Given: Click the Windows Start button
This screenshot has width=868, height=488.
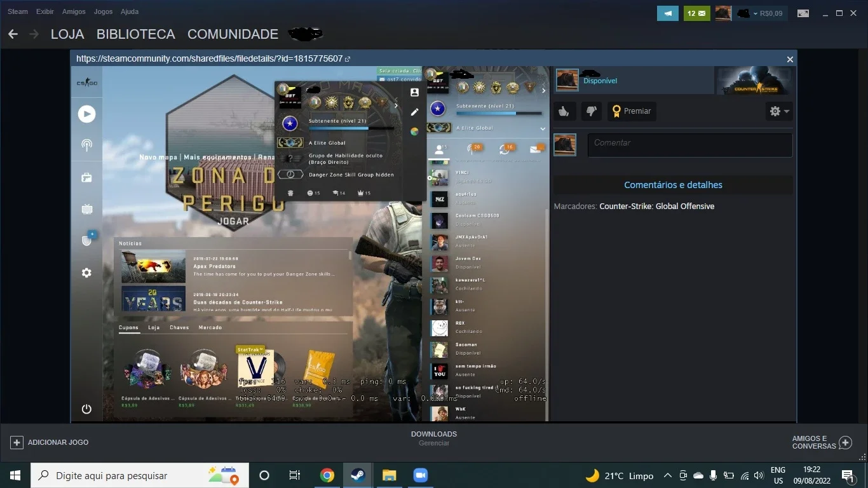Looking at the screenshot, I should pos(15,475).
